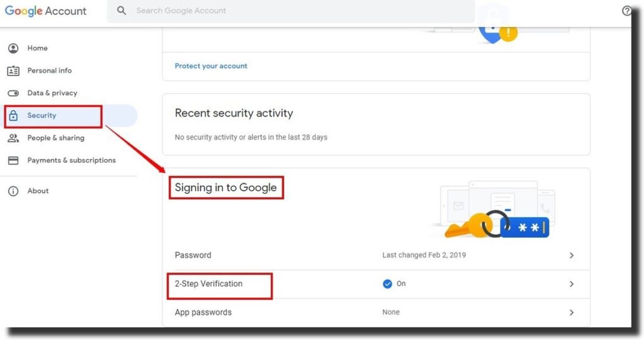Follow the Protect your account link

tap(211, 65)
